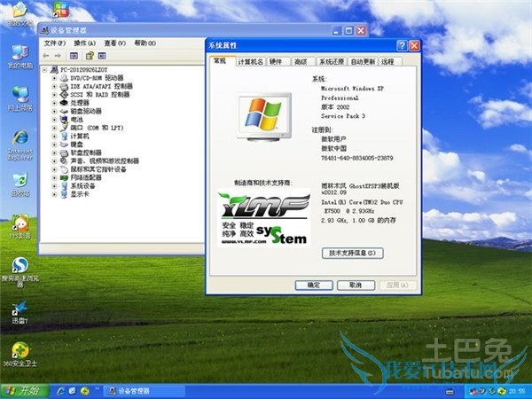Click the 开始 Start button
This screenshot has width=532, height=399.
(25, 391)
